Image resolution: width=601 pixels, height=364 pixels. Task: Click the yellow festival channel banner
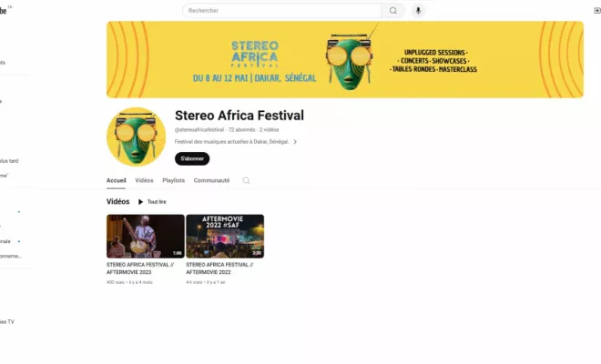coord(345,59)
